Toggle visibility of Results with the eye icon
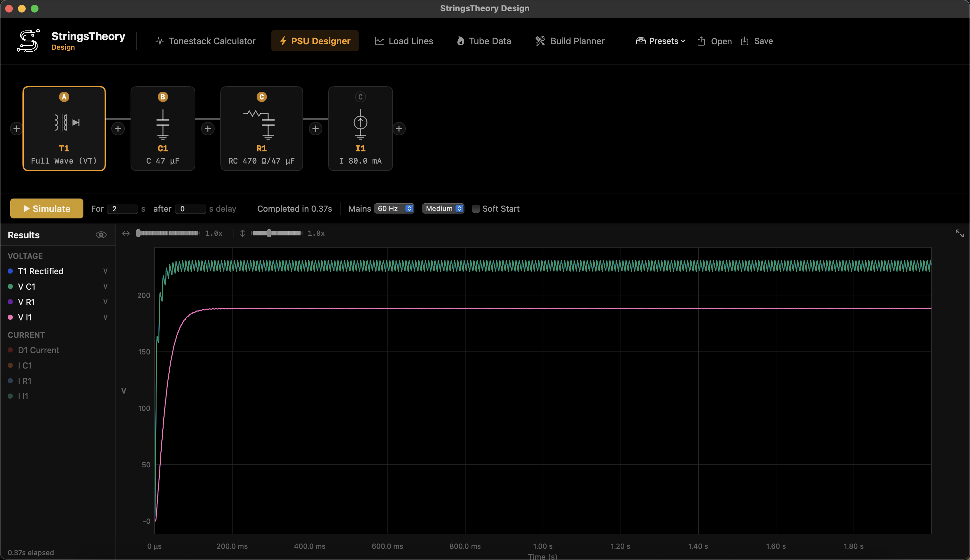 point(101,234)
